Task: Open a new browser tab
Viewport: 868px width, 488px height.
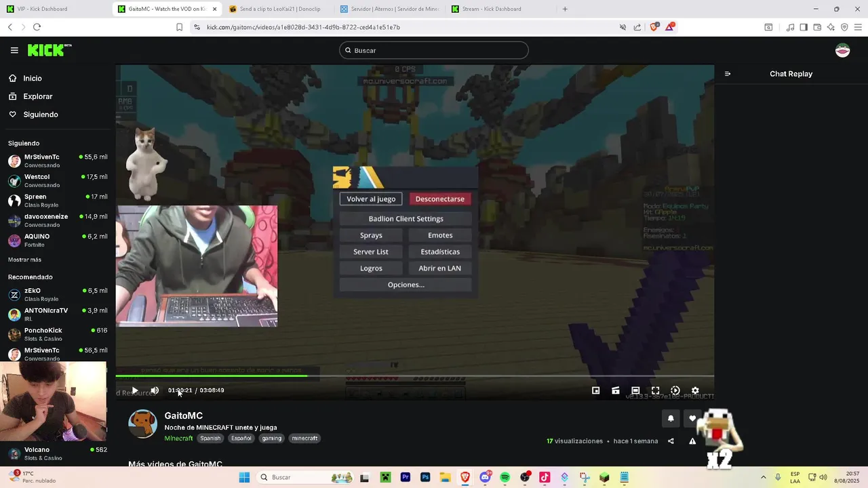Action: [565, 9]
